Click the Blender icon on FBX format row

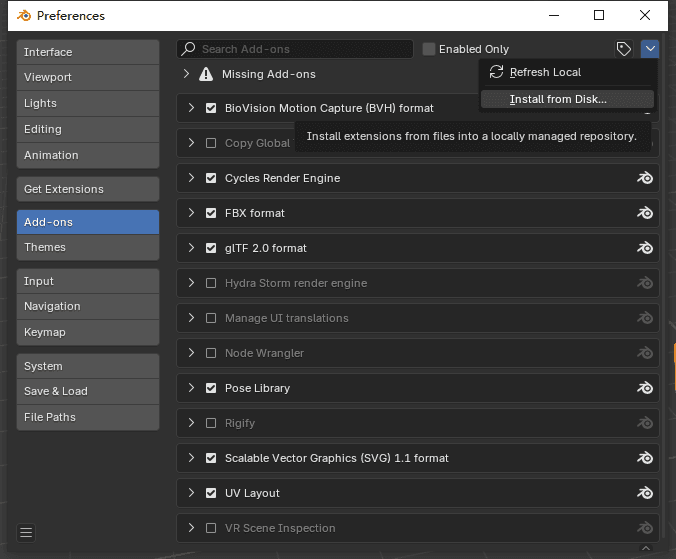645,213
